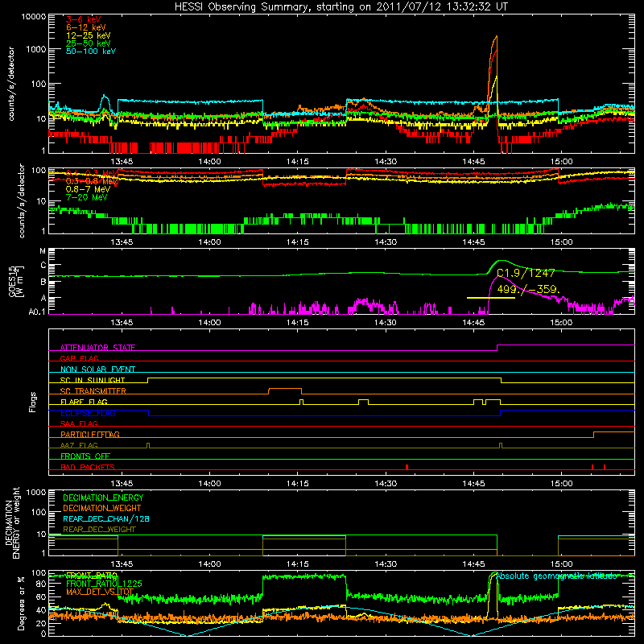Click the FRONT_RATIO_1225 legend label
The height and width of the screenshot is (644, 644).
(104, 584)
